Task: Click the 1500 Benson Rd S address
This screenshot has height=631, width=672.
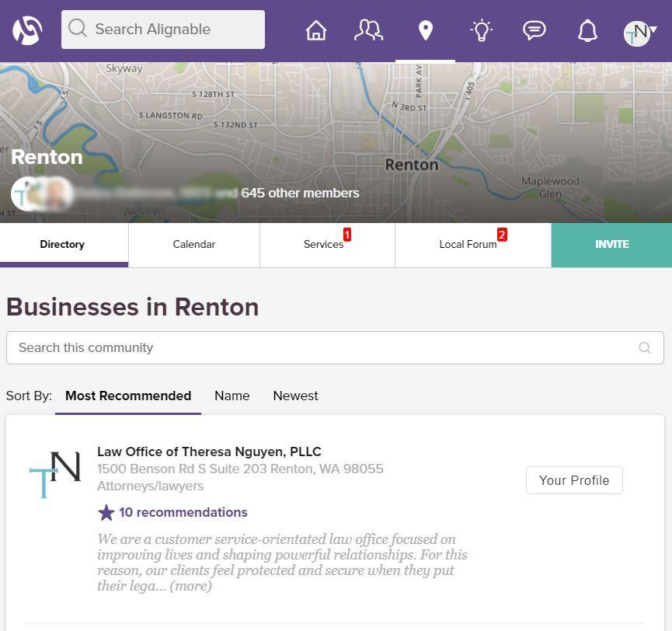Action: [240, 469]
